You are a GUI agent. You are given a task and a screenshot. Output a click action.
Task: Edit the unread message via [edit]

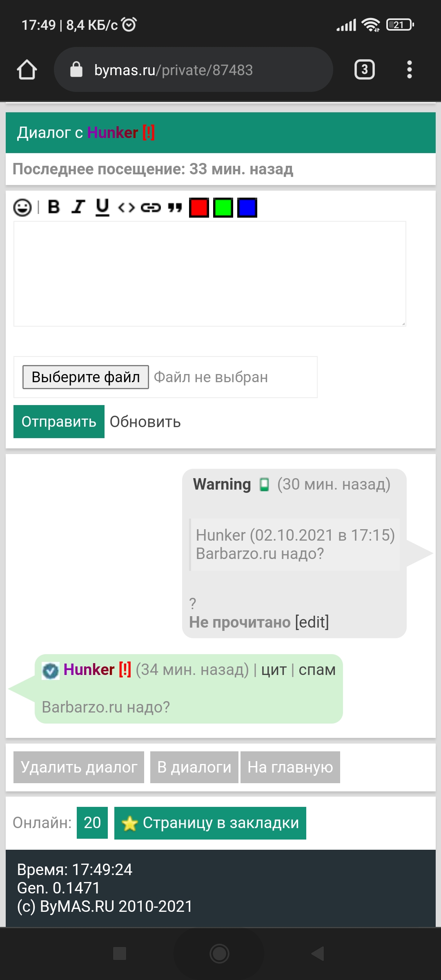312,622
